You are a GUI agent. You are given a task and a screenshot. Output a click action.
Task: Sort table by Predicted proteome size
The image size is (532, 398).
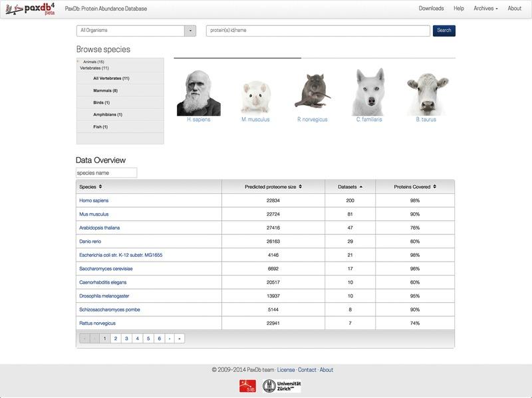click(x=273, y=186)
